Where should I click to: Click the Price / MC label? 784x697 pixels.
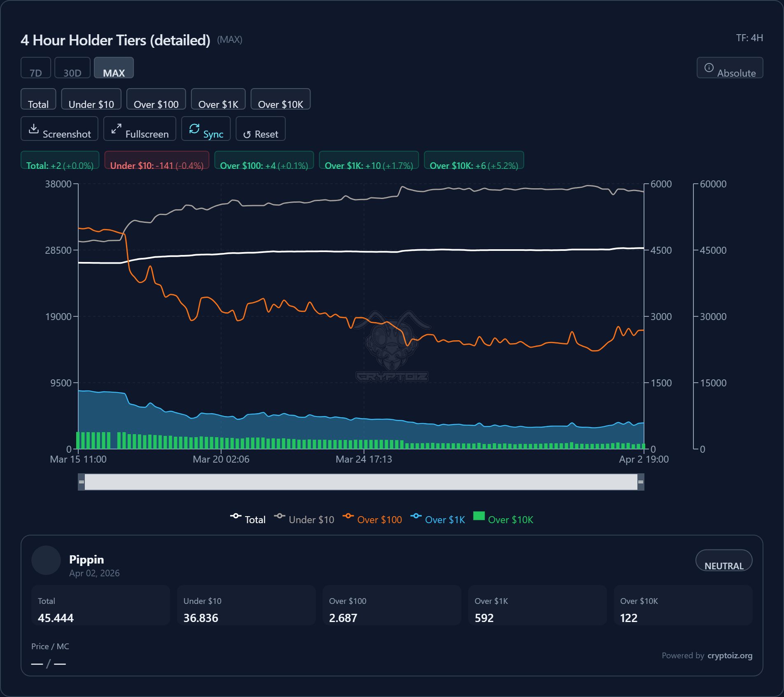[50, 646]
